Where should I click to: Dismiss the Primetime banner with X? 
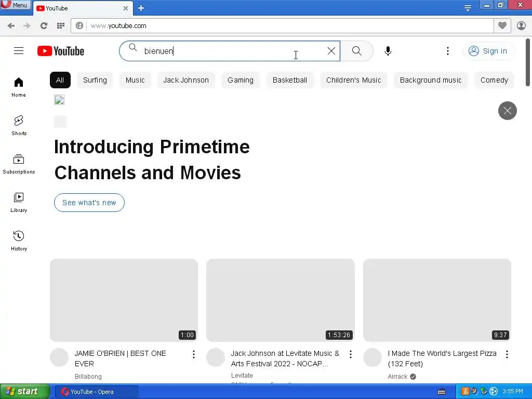click(507, 111)
